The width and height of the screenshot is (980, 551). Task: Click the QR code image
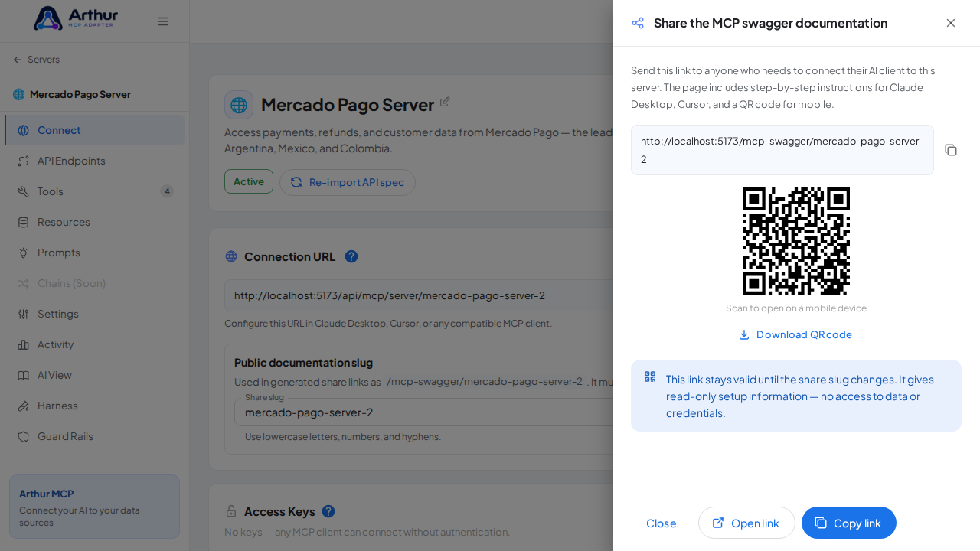click(796, 241)
